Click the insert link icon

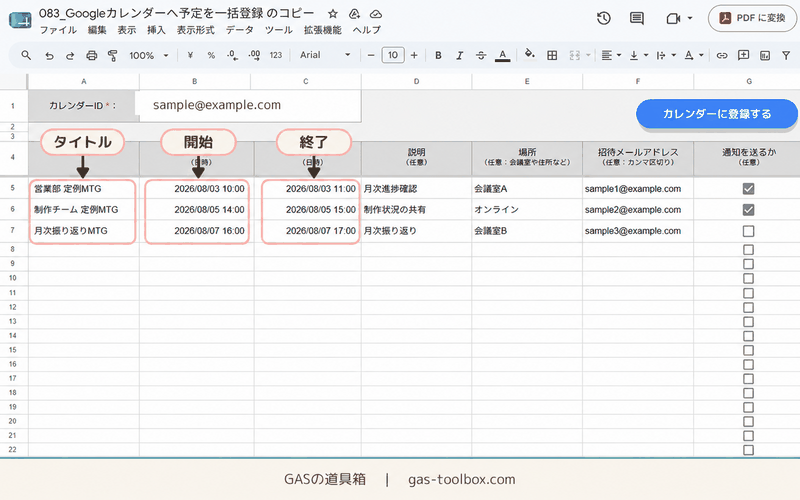(721, 55)
